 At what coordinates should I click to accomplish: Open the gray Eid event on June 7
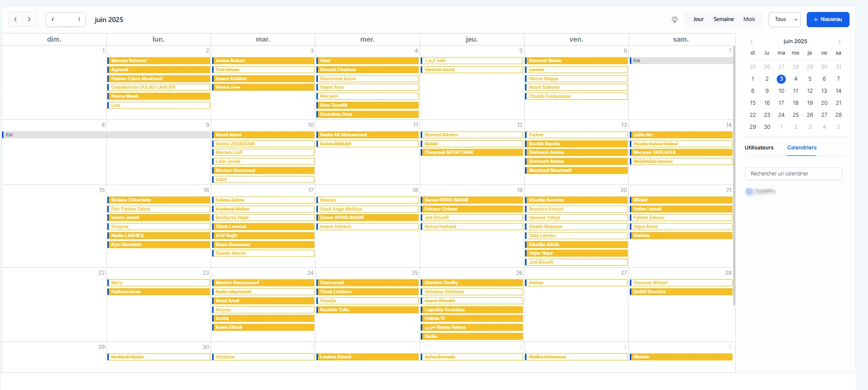pyautogui.click(x=681, y=61)
